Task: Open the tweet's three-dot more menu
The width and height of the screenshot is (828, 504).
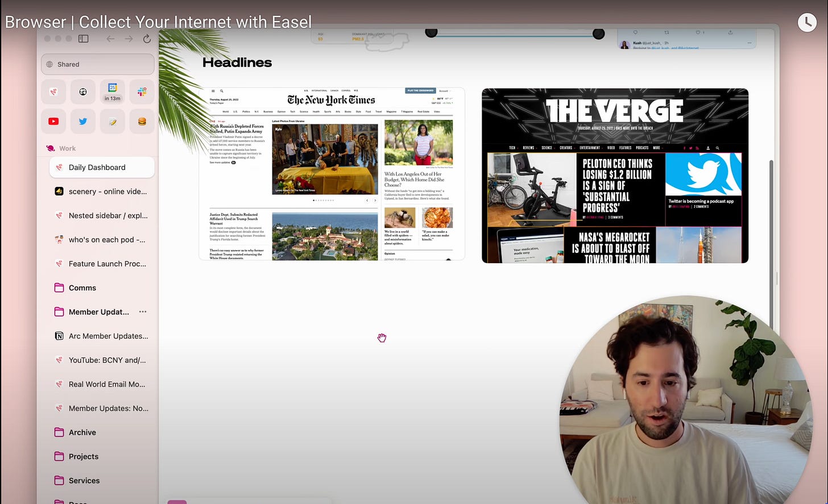Action: 750,43
